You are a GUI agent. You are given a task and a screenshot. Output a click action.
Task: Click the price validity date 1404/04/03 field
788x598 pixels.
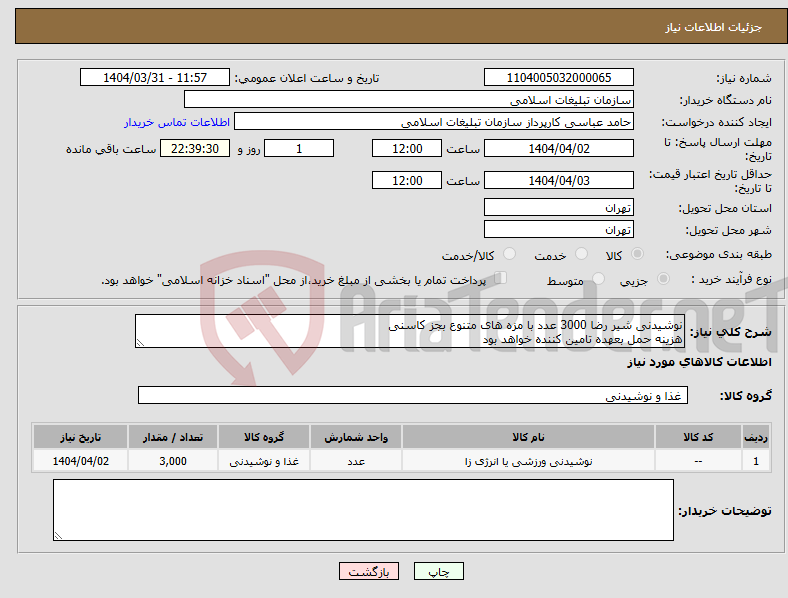(558, 180)
